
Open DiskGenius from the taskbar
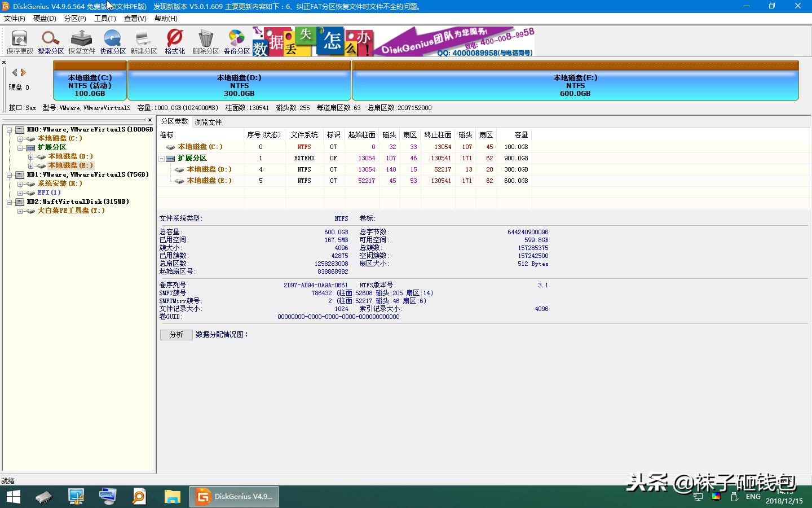pos(233,497)
